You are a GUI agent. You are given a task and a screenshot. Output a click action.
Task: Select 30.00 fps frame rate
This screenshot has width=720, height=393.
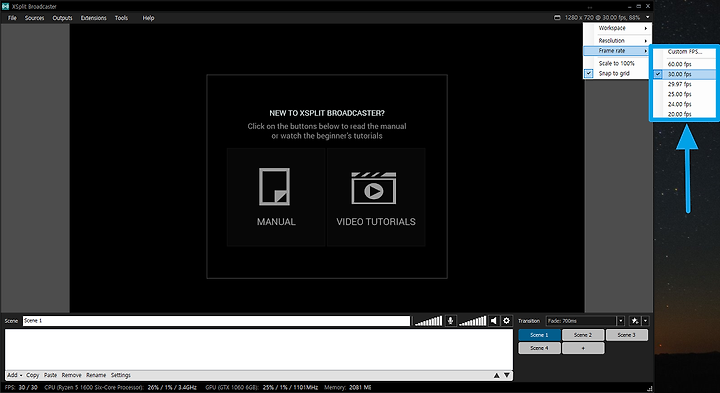pyautogui.click(x=684, y=74)
